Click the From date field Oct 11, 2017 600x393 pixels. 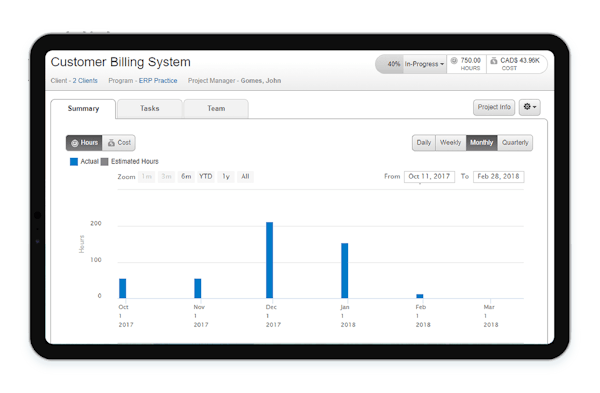429,177
